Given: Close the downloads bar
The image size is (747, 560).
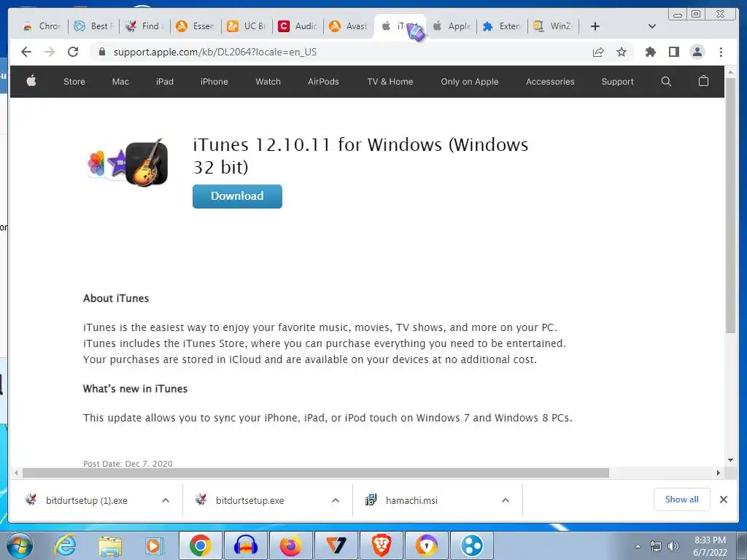Looking at the screenshot, I should [x=723, y=499].
